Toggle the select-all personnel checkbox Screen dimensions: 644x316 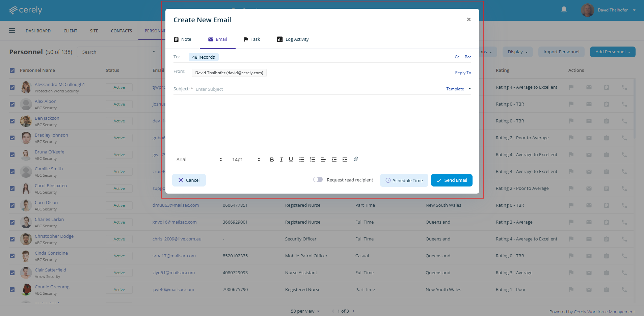tap(12, 70)
